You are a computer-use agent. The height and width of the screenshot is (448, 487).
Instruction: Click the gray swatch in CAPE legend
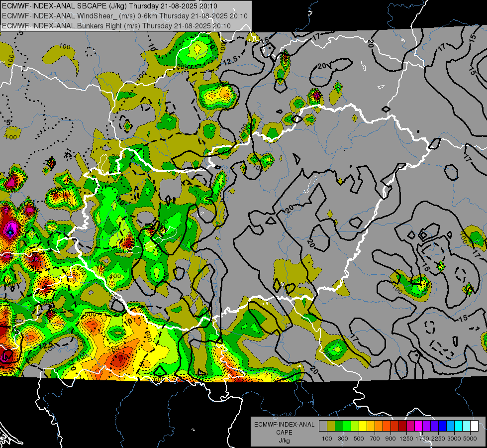click(323, 426)
